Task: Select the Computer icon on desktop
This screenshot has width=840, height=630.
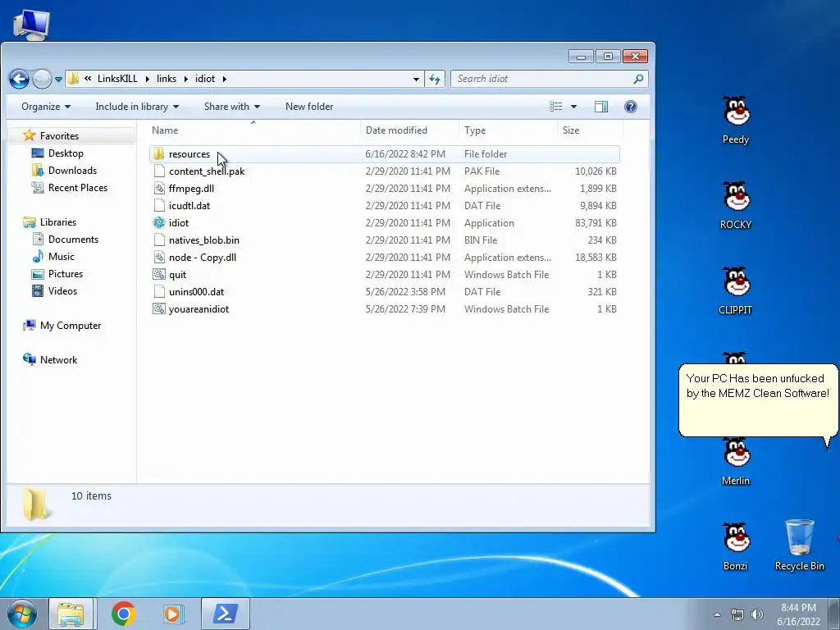Action: (32, 24)
